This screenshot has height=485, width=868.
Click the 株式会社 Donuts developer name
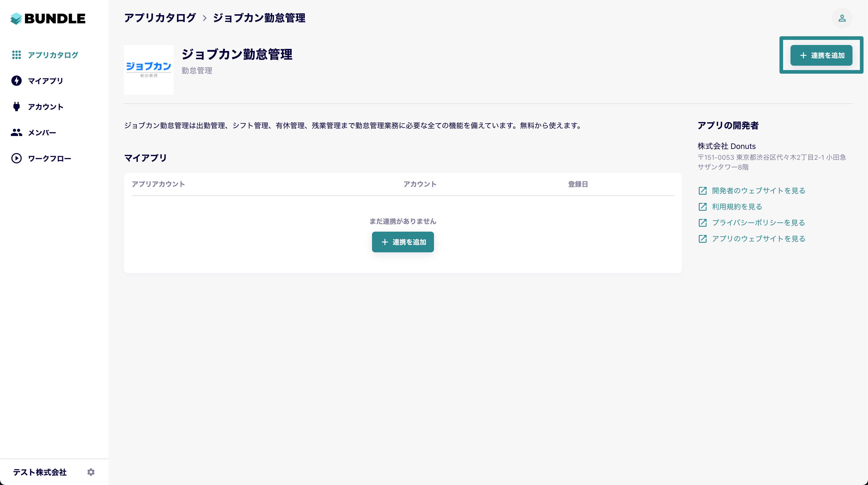pyautogui.click(x=726, y=146)
